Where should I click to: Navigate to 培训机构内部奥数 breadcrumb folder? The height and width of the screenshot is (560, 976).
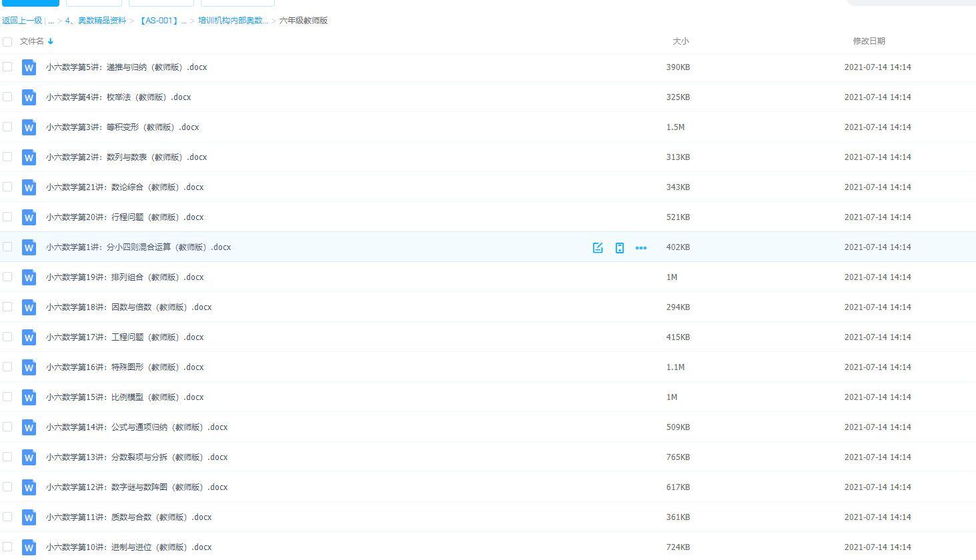pos(233,21)
